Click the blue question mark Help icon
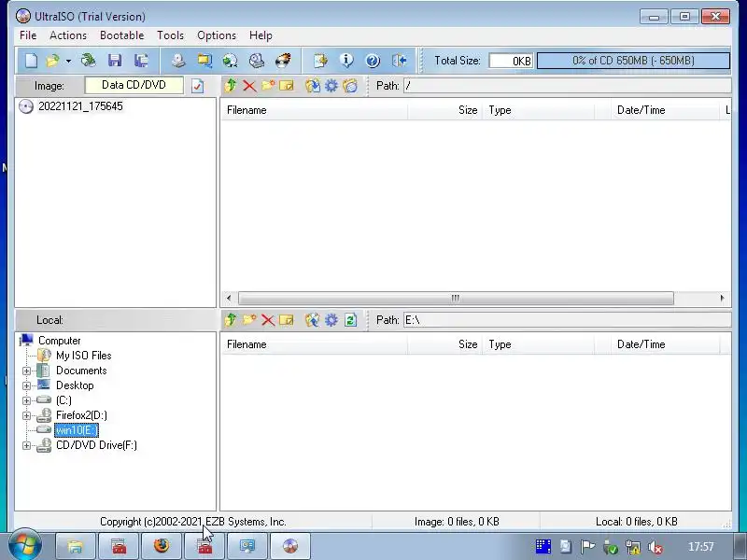Image resolution: width=747 pixels, height=560 pixels. click(x=373, y=61)
